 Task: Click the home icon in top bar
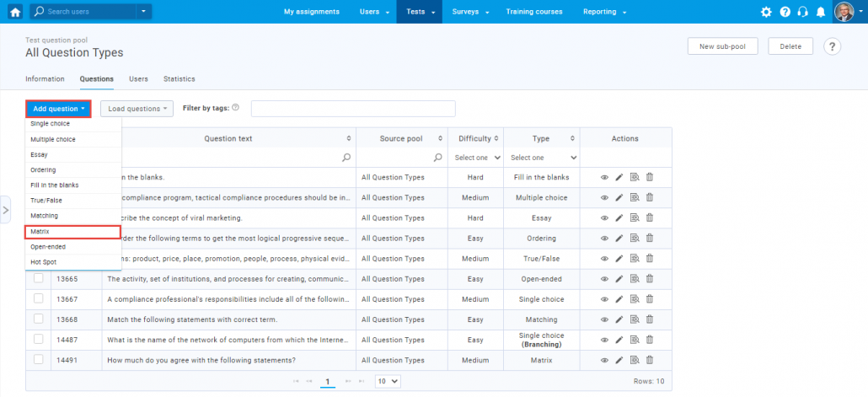(15, 12)
